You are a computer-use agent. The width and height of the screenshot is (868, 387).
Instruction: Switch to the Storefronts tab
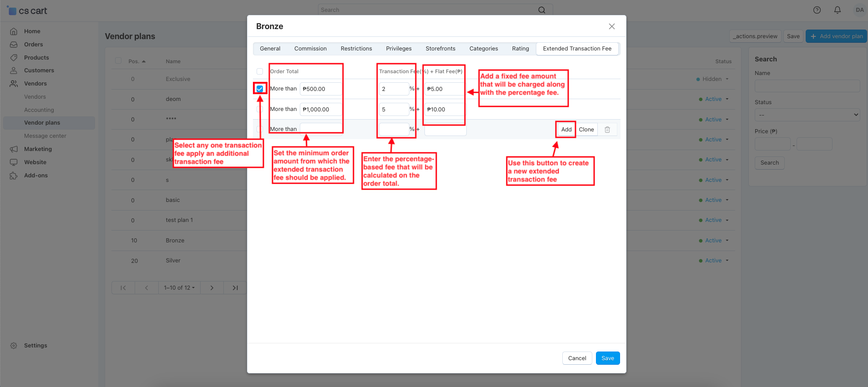click(440, 49)
